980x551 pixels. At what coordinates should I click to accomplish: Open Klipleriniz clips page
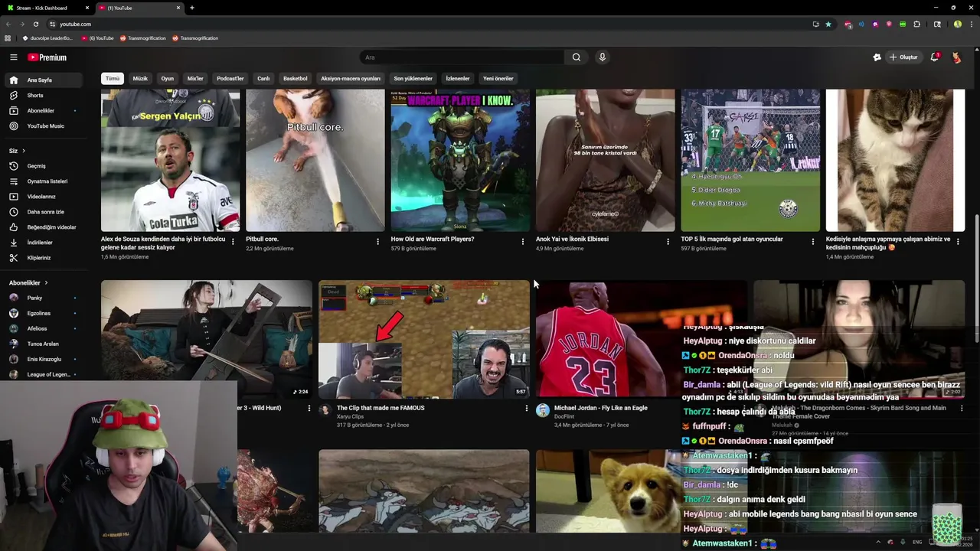(39, 258)
